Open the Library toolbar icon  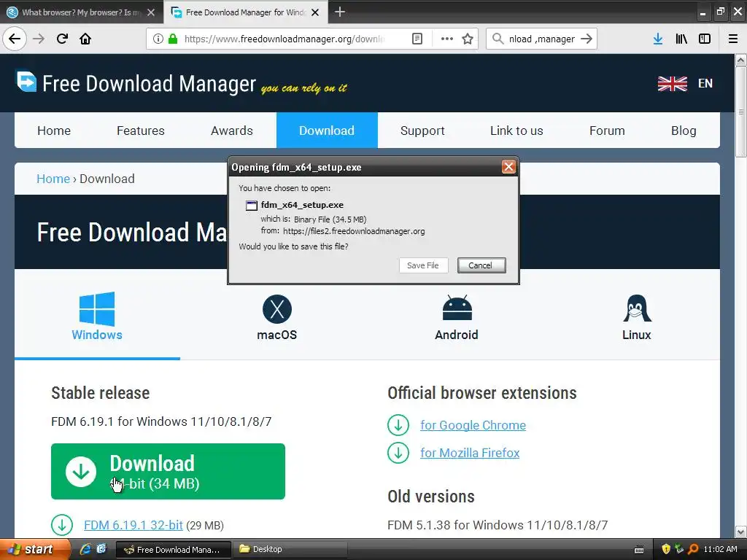pyautogui.click(x=681, y=39)
